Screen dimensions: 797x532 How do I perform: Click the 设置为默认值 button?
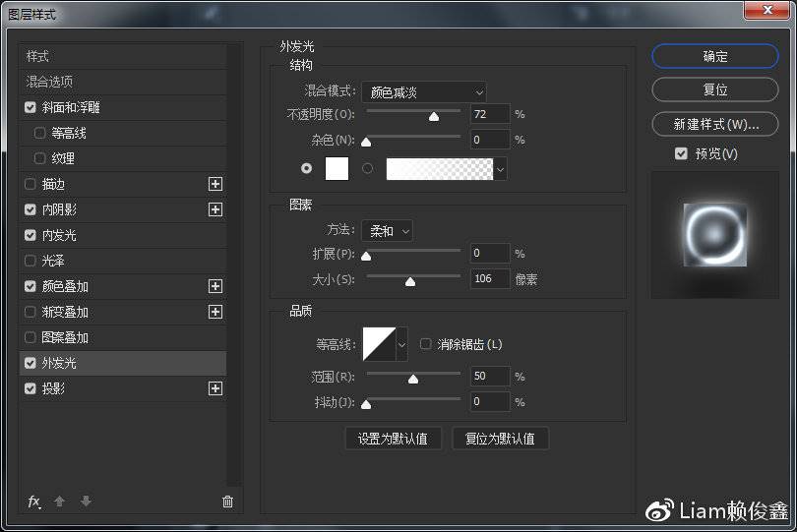coord(393,439)
